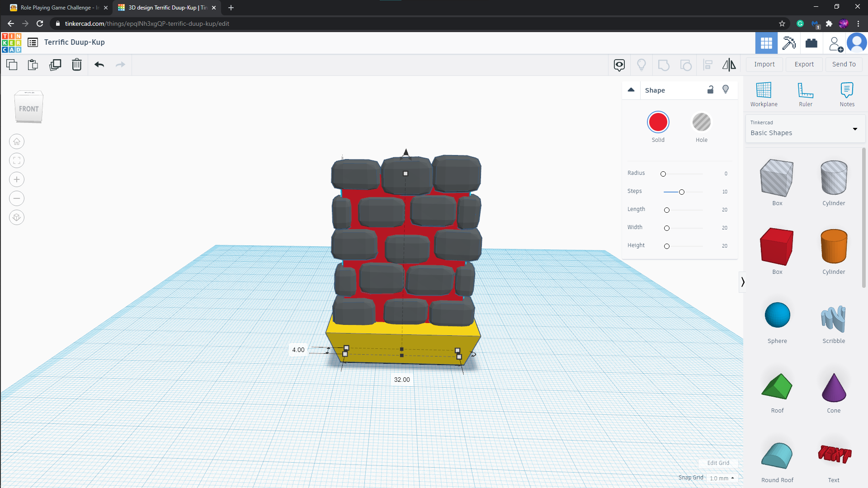Viewport: 868px width, 488px height.
Task: Open the Mirror tool
Action: [729, 65]
